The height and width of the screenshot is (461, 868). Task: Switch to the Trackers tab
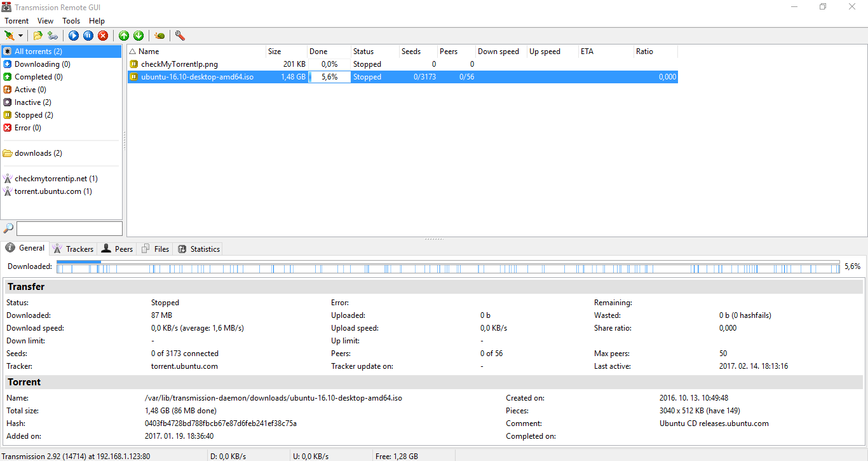click(74, 249)
